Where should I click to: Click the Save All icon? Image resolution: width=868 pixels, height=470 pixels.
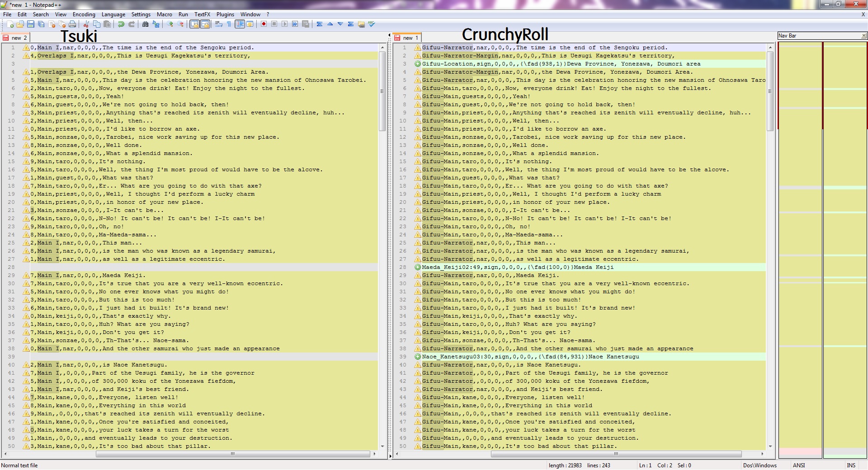pos(41,24)
